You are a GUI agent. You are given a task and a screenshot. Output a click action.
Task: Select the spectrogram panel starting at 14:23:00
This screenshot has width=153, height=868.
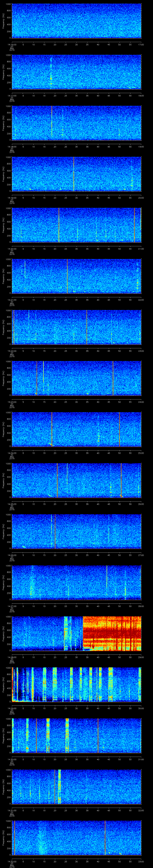(77, 378)
